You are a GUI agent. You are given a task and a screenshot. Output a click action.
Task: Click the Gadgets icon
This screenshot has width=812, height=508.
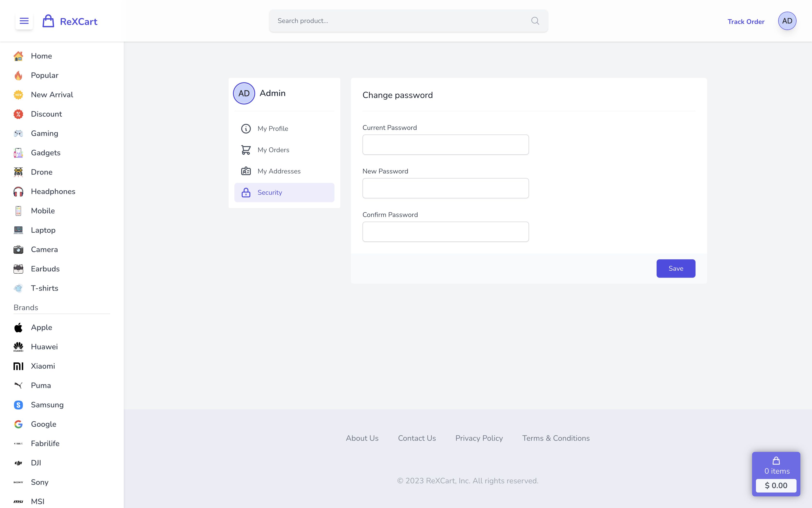18,153
